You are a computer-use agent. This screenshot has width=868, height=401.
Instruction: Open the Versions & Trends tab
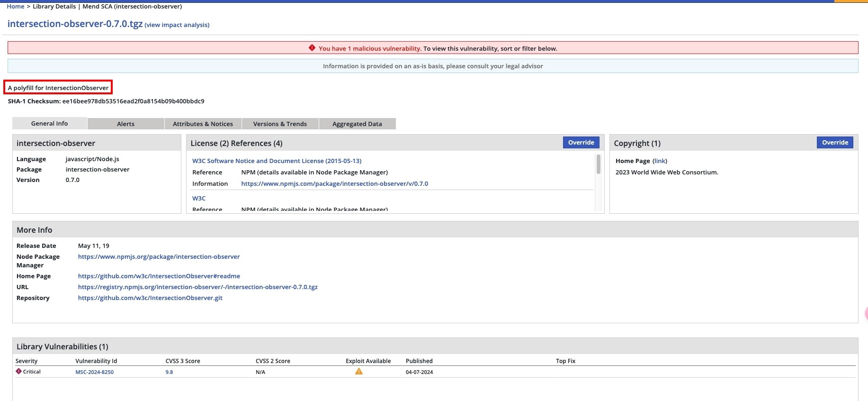[x=280, y=124]
